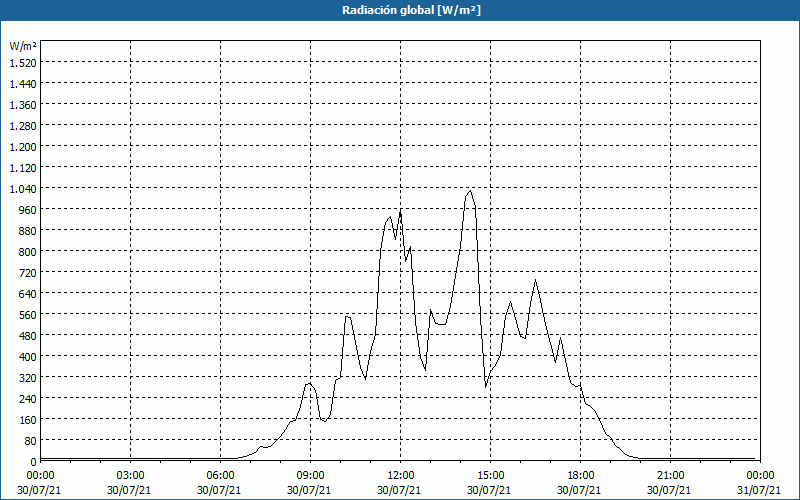
Task: Click the curve's deep dip right at 15:00
Action: (x=486, y=387)
